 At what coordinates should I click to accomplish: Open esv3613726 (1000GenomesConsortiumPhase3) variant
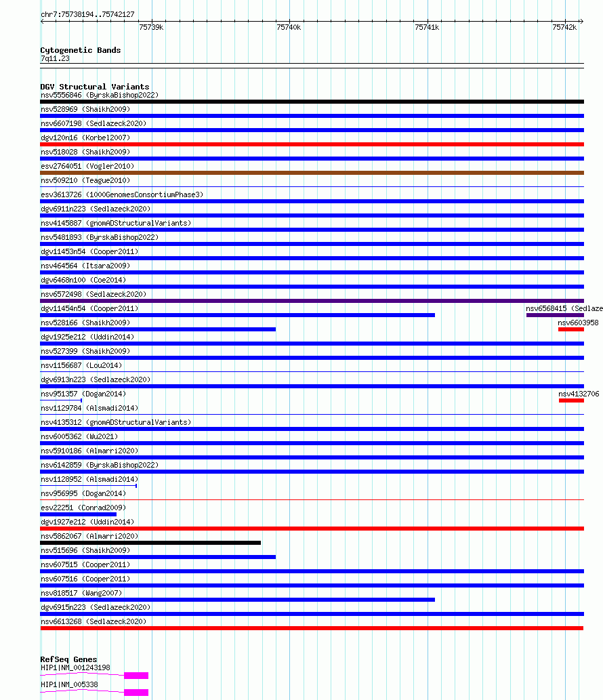coord(122,195)
